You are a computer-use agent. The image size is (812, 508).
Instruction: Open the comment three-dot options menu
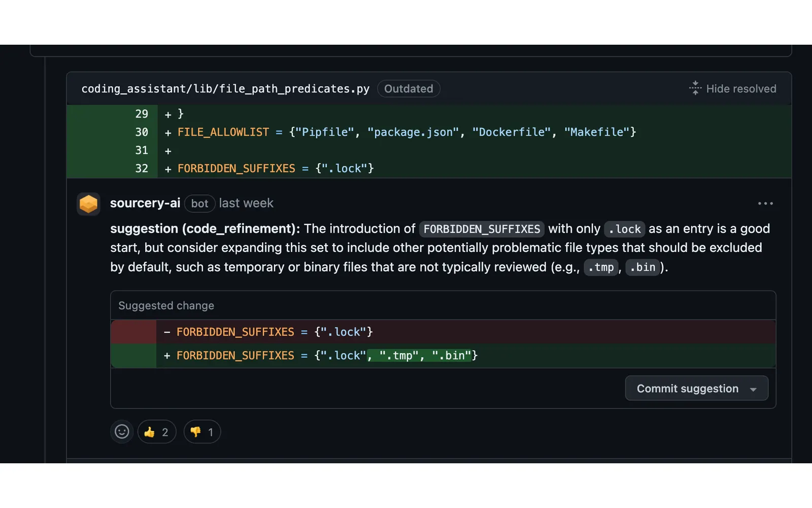click(x=765, y=204)
